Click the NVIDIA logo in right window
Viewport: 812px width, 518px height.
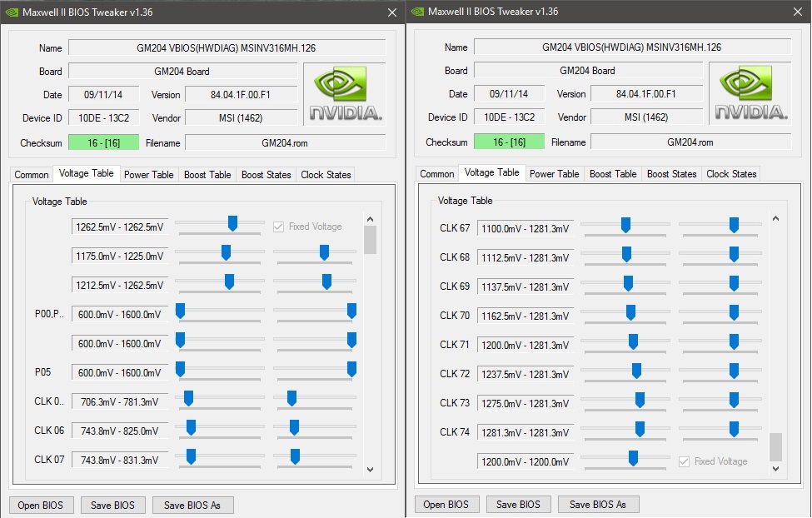[x=750, y=93]
